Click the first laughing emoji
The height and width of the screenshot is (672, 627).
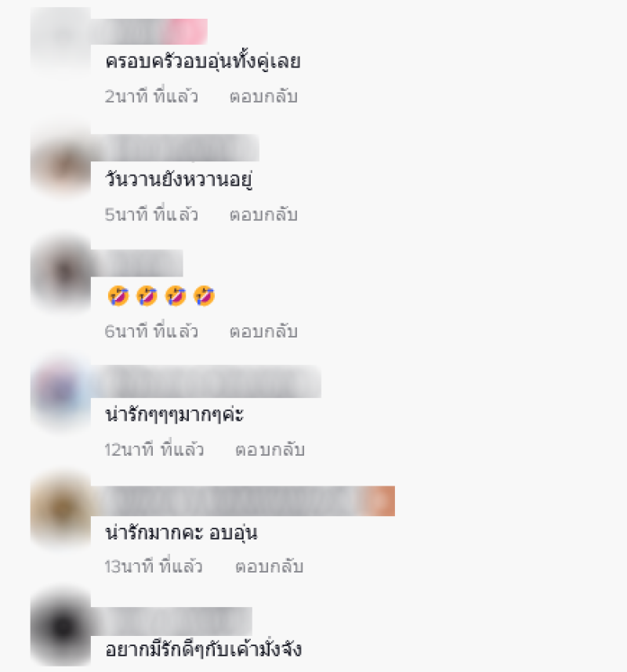pos(118,296)
